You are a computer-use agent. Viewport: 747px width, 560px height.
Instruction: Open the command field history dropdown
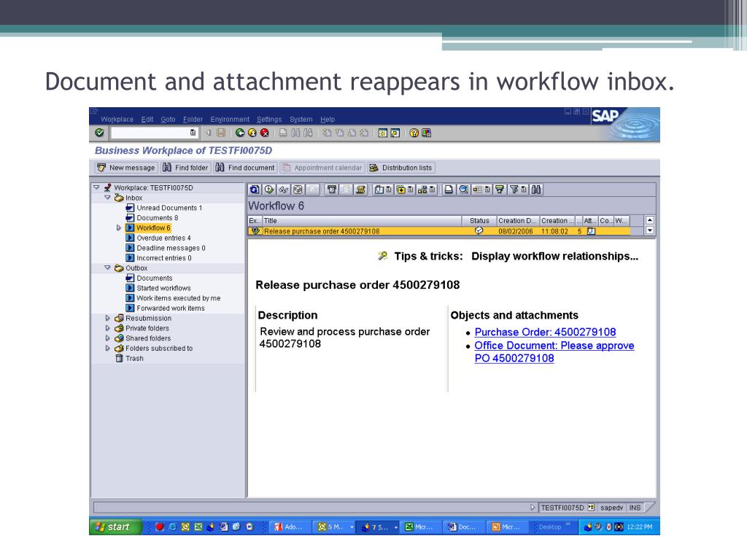(193, 133)
